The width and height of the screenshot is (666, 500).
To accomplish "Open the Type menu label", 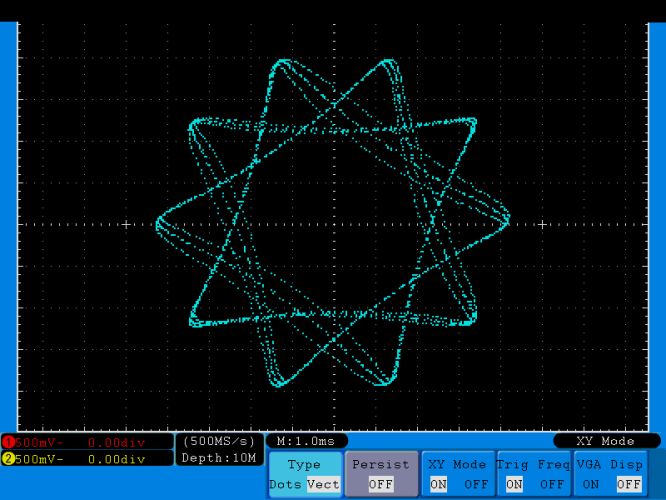I will pos(304,465).
